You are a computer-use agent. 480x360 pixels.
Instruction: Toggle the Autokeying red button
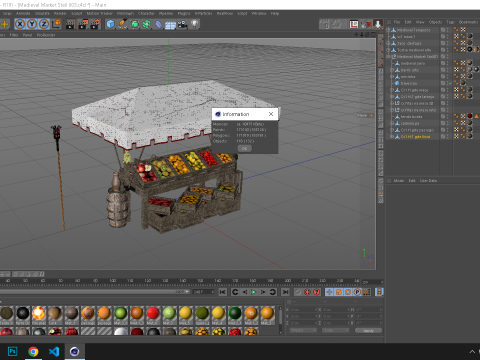[307, 292]
